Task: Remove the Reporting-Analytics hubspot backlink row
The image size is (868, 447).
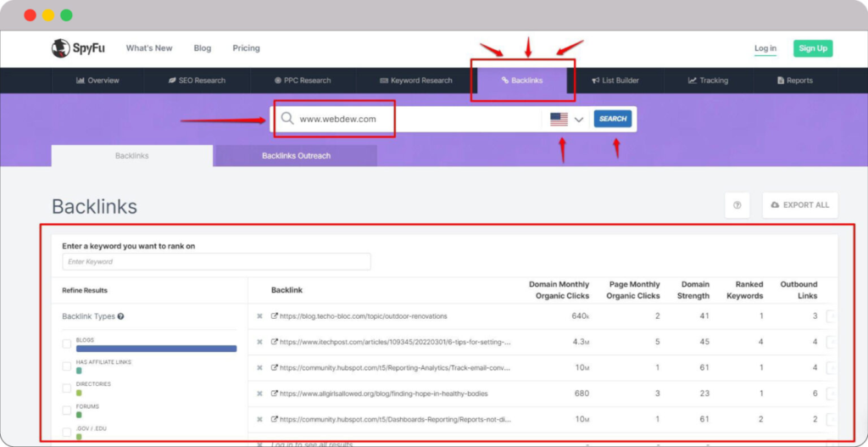Action: 259,368
